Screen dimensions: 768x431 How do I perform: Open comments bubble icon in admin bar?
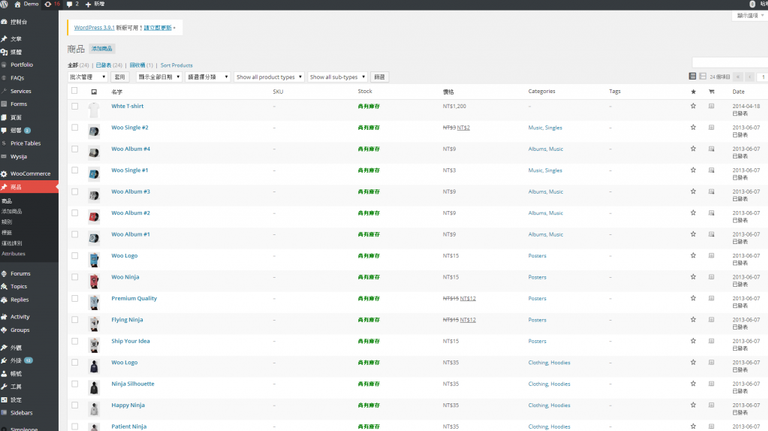click(x=70, y=5)
